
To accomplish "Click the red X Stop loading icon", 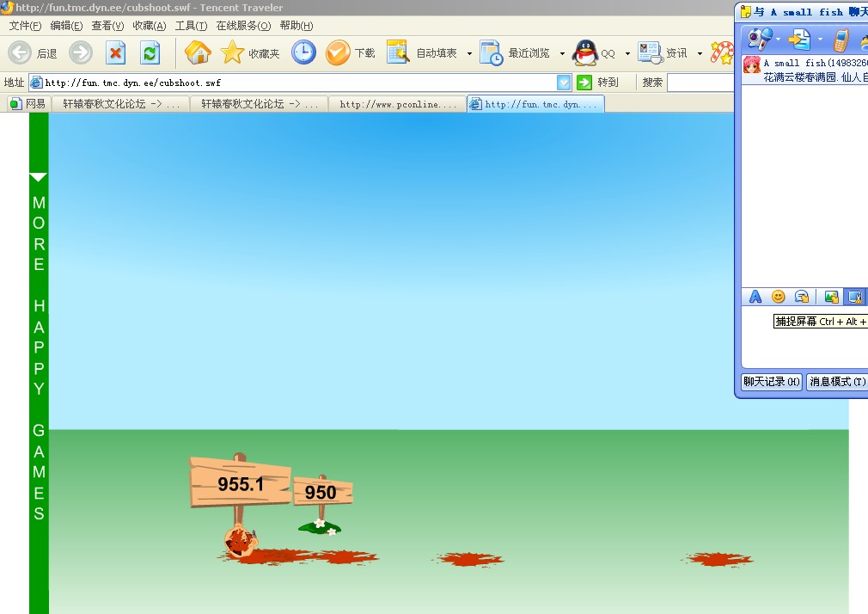I will 115,53.
